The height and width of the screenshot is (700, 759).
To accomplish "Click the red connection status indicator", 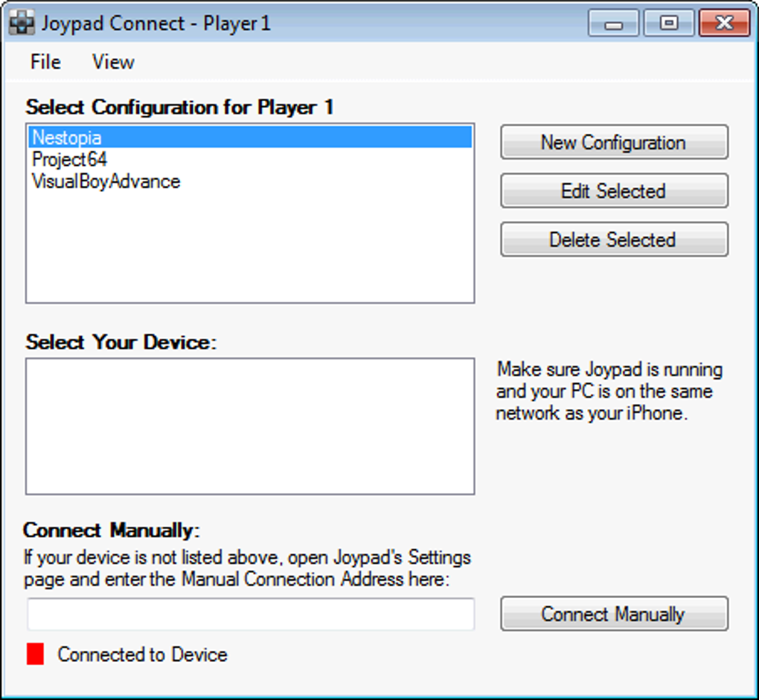I will tap(35, 654).
